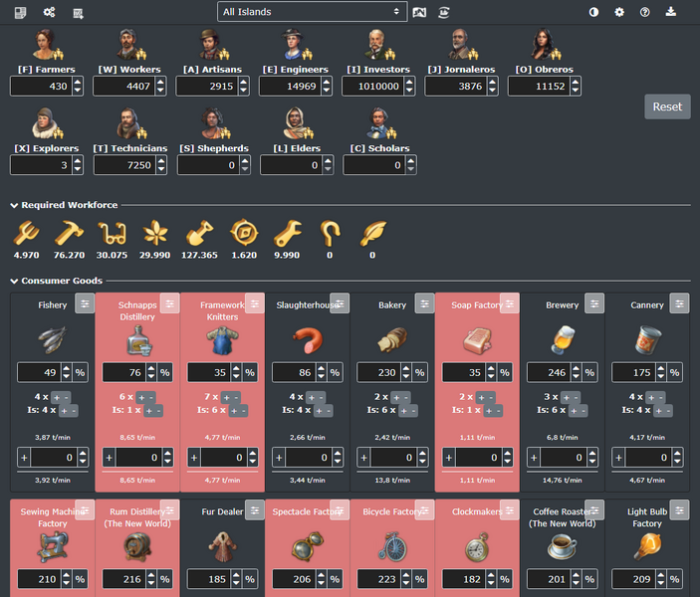Open the All Islands dropdown

click(x=312, y=12)
